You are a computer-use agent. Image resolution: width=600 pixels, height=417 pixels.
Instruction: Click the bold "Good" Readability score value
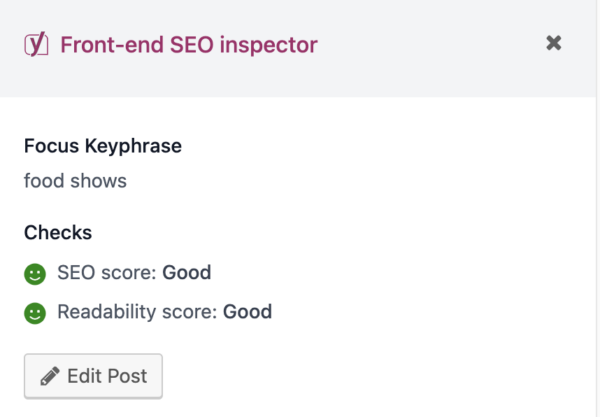[247, 312]
